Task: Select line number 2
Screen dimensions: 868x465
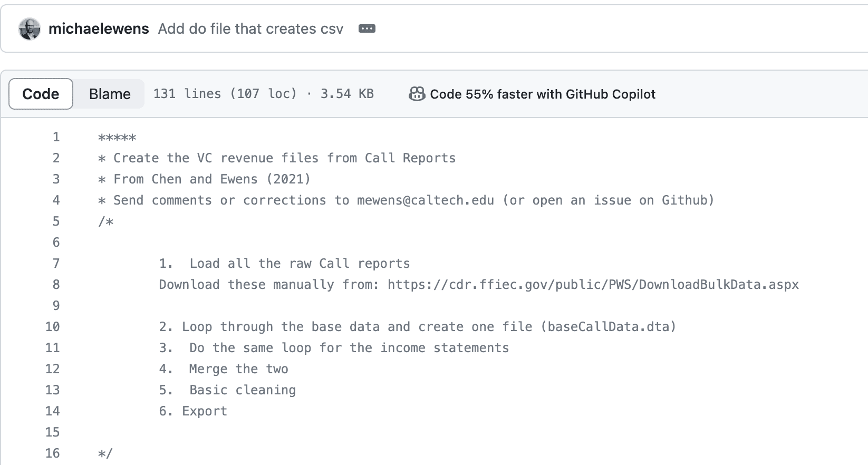Action: [56, 158]
